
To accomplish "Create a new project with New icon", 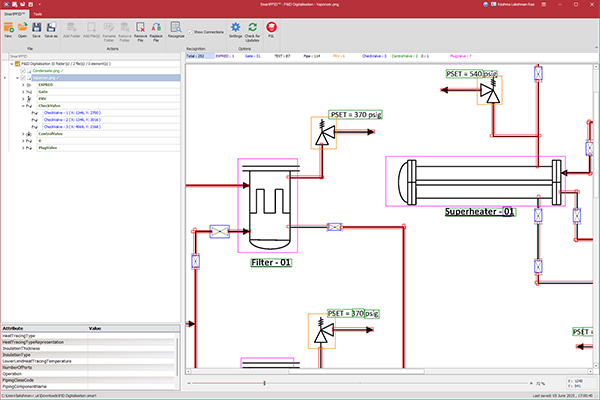I will 8,30.
